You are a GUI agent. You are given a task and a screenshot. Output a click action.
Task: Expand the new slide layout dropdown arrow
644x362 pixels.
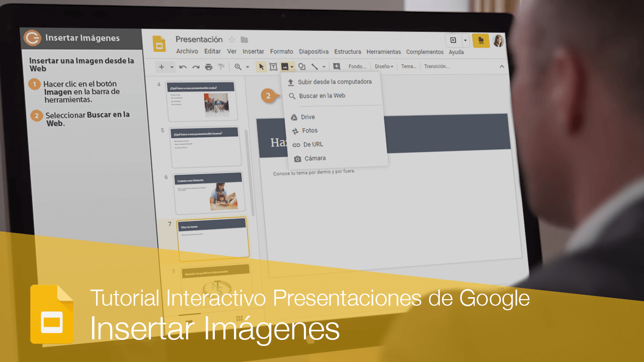(x=172, y=67)
